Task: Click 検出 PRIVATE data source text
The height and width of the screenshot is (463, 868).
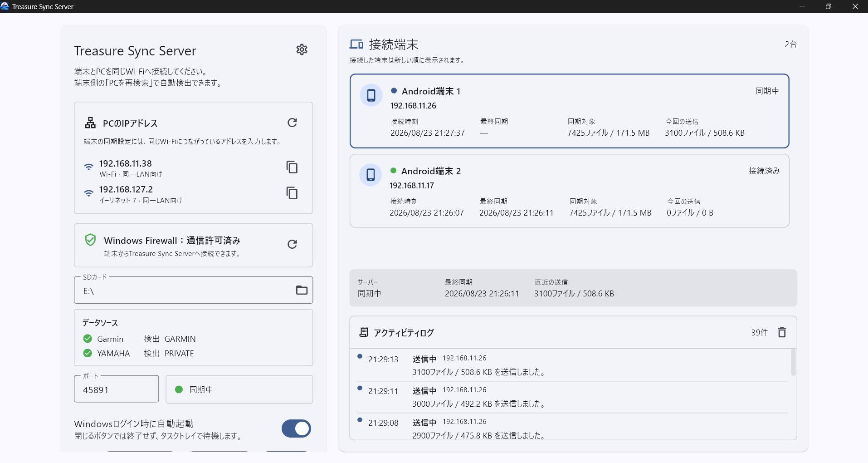Action: pos(169,353)
